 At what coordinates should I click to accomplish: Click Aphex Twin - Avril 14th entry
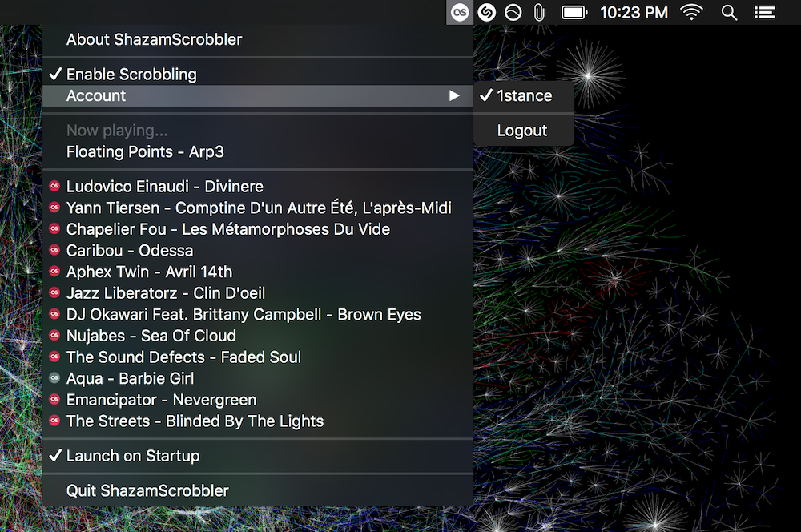coord(258,272)
